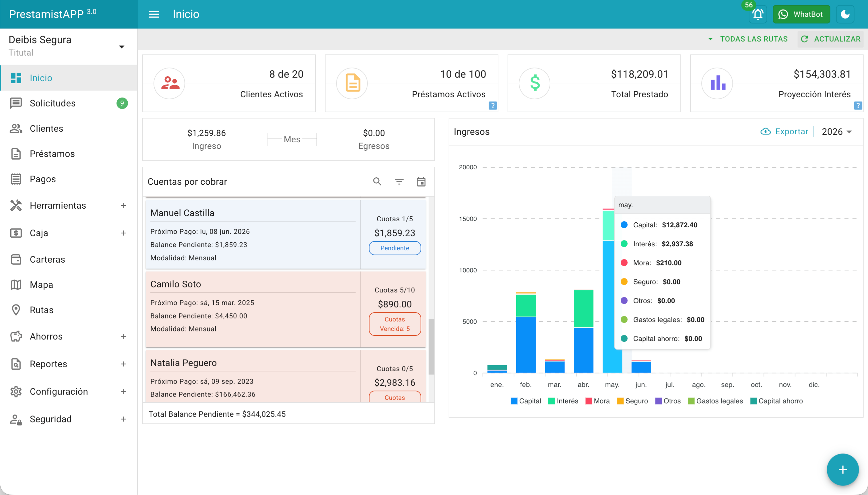The width and height of the screenshot is (868, 495).
Task: Toggle Capital ahorro legend entry
Action: [x=776, y=401]
